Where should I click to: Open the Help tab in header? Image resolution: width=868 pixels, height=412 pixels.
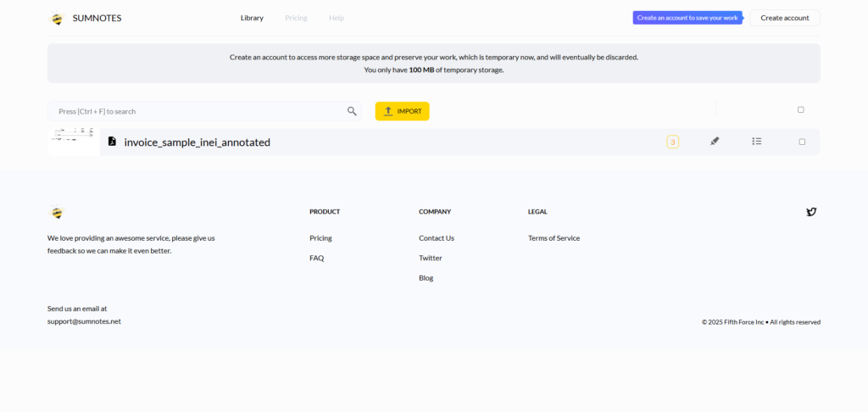(337, 18)
